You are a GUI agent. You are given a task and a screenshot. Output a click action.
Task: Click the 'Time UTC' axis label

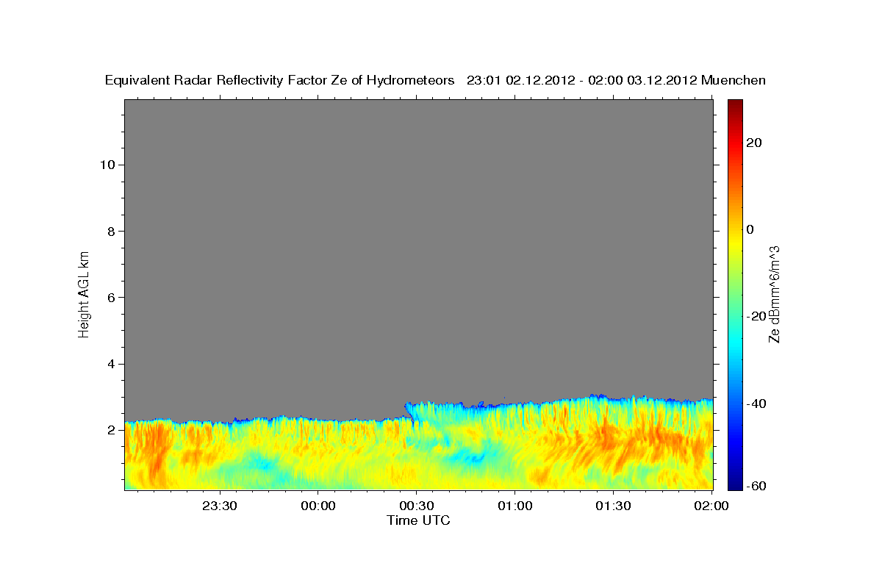418,520
